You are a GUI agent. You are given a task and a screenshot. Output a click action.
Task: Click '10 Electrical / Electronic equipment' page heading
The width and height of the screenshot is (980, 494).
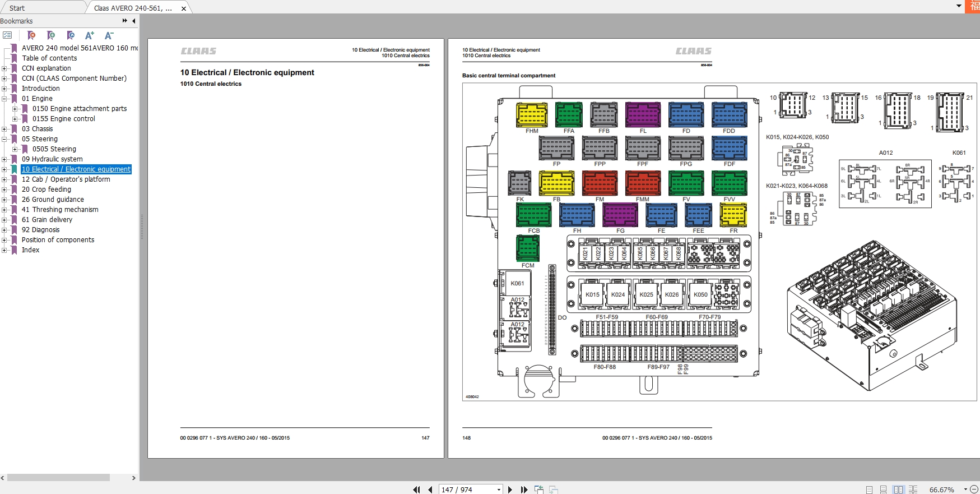tap(247, 72)
